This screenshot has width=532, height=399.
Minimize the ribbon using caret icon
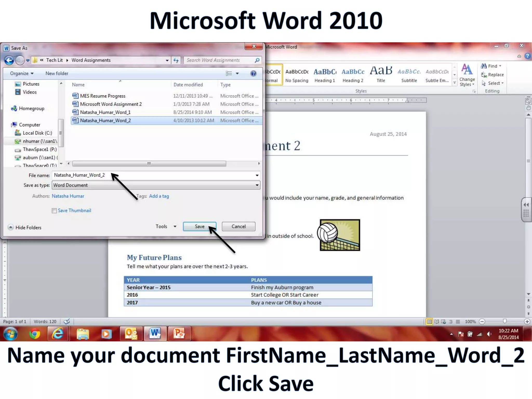point(519,56)
